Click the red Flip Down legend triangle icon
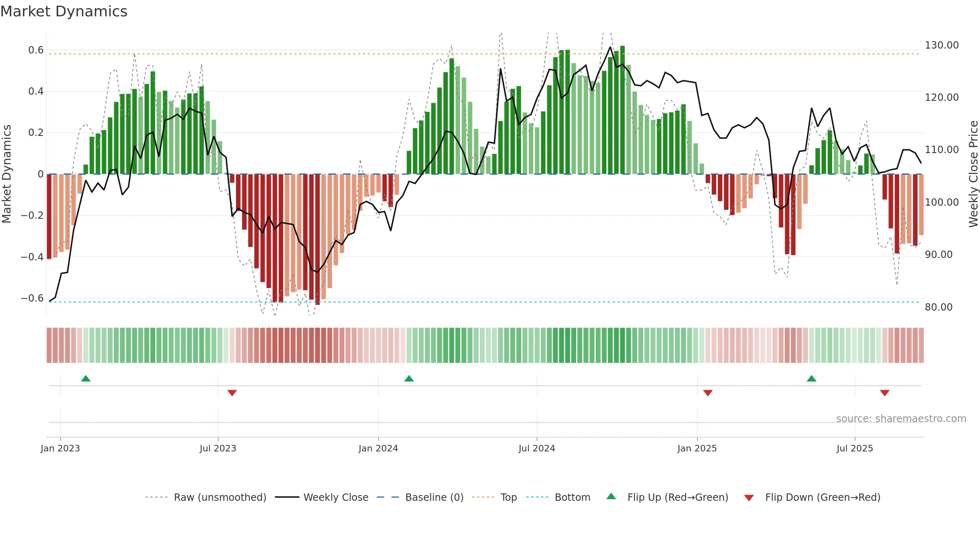The width and height of the screenshot is (980, 551). (x=749, y=498)
